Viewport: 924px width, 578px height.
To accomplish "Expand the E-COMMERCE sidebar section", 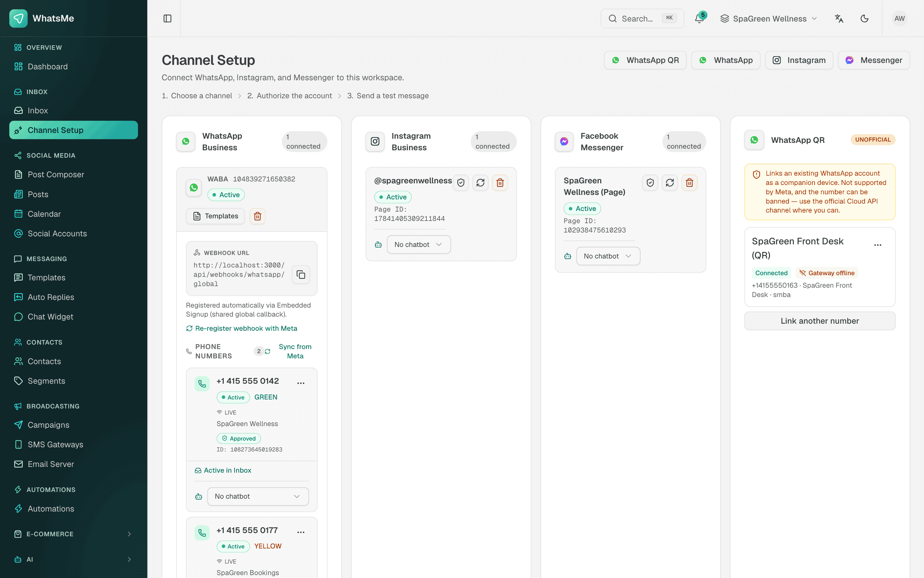I will pos(73,534).
